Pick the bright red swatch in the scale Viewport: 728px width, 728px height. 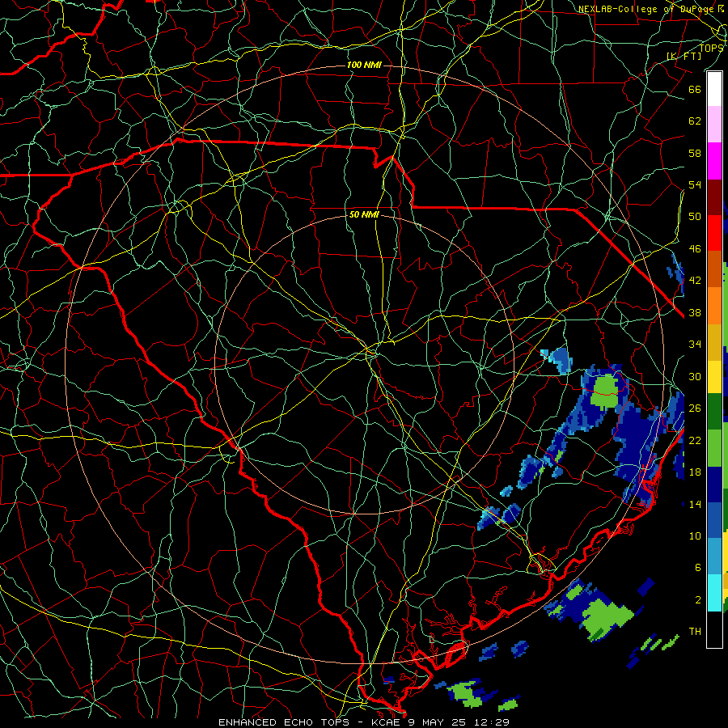[714, 233]
